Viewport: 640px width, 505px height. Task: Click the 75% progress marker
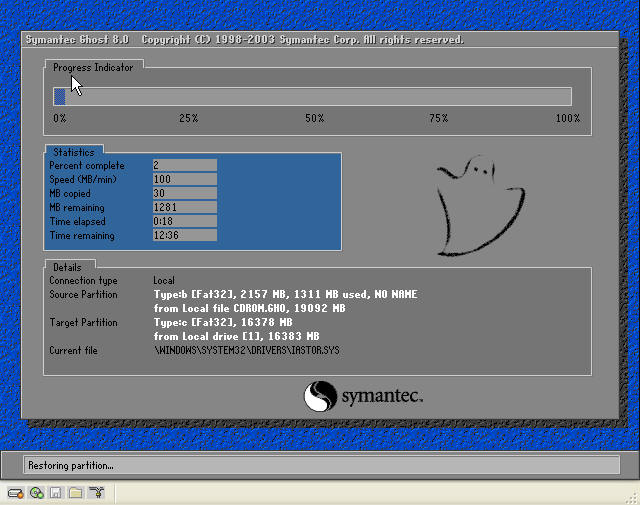(x=439, y=118)
